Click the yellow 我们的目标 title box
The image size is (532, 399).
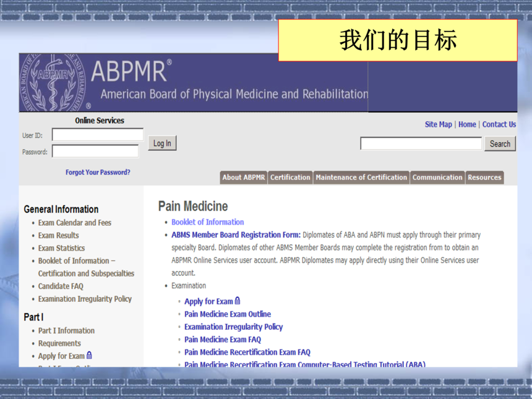[398, 40]
